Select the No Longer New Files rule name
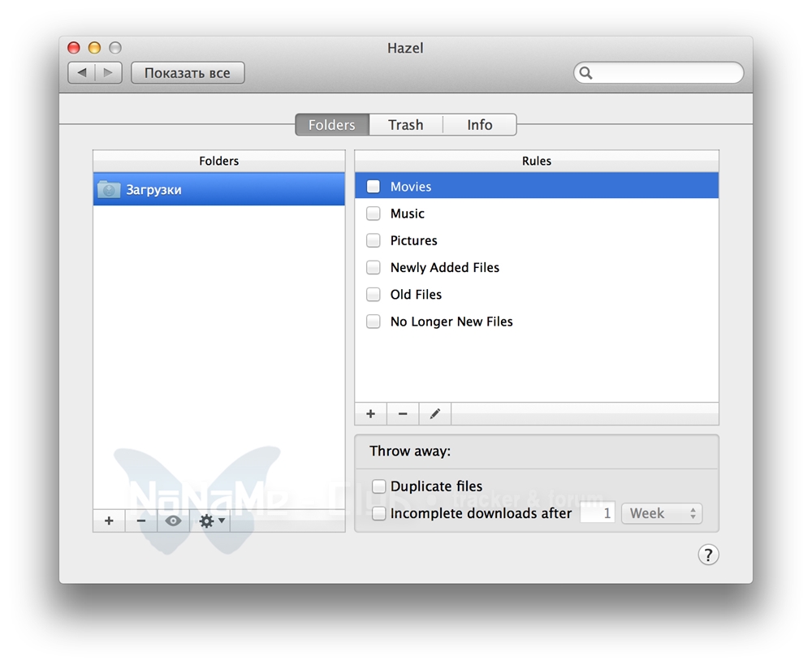 (x=451, y=321)
